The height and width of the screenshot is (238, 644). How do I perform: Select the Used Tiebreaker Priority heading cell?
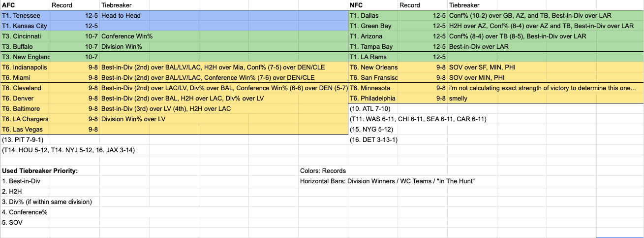tap(40, 170)
